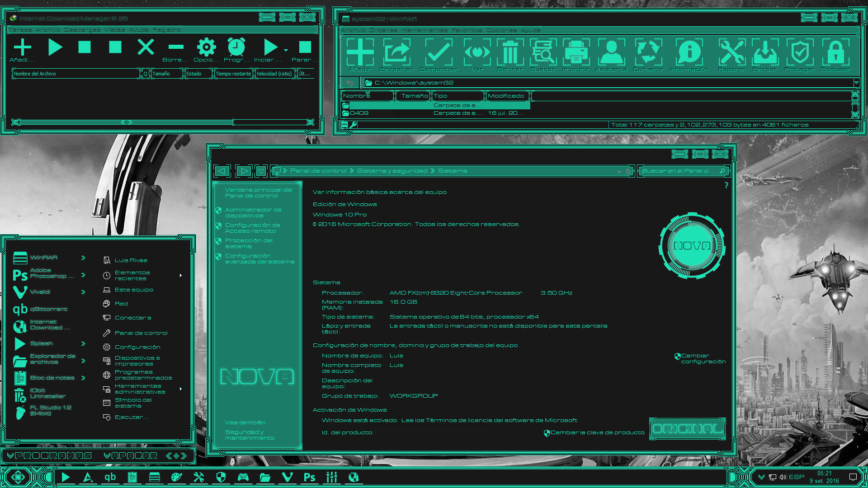Click the WinRAR file list vertical scrollbar
This screenshot has height=488, width=868.
[x=855, y=104]
